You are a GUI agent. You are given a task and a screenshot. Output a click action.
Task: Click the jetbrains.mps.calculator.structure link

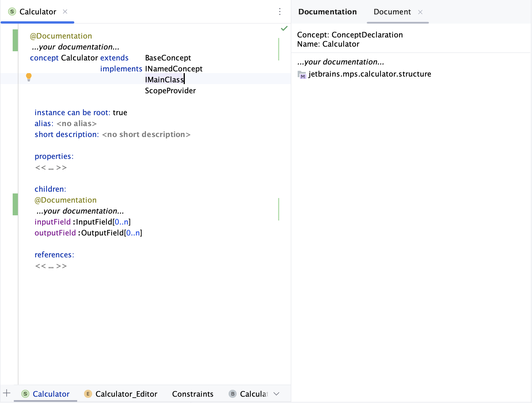coord(369,74)
